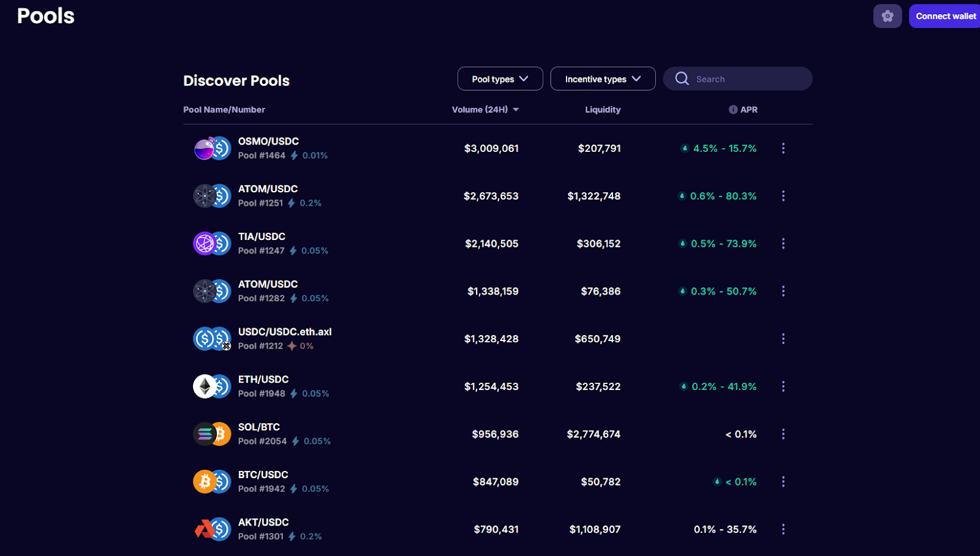Click the APR value 0.6% - 80.3%
Screen dimensions: 980x556
pyautogui.click(x=723, y=196)
